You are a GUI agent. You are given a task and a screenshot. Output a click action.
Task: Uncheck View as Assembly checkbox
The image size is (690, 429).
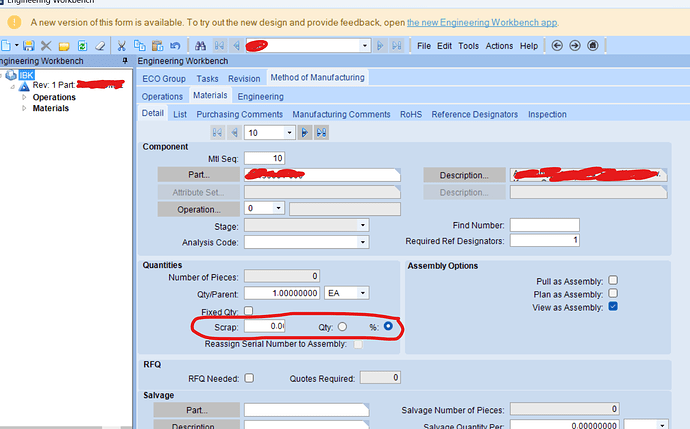pyautogui.click(x=613, y=306)
